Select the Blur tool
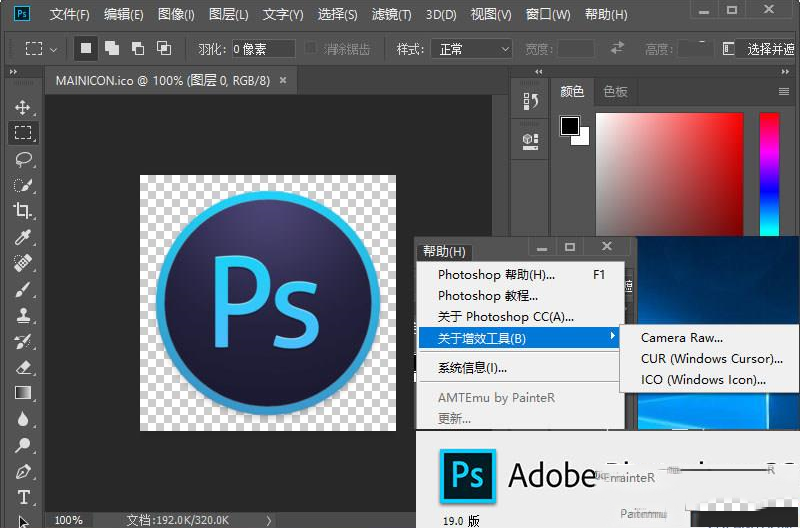The height and width of the screenshot is (528, 800). [x=22, y=419]
